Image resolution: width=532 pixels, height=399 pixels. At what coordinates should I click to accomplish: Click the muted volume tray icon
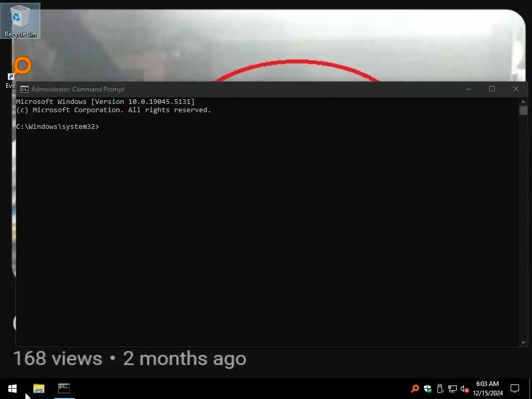tap(465, 389)
